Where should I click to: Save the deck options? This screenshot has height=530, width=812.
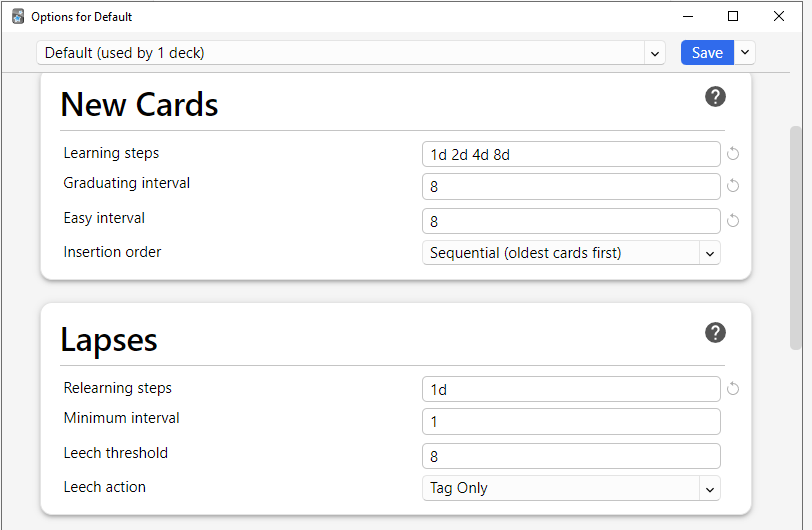coord(707,53)
